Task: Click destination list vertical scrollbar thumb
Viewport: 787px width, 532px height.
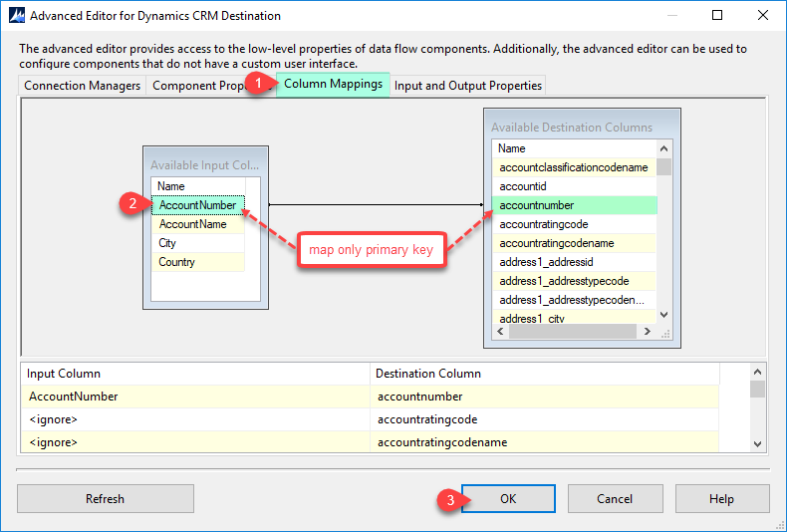Action: point(664,166)
